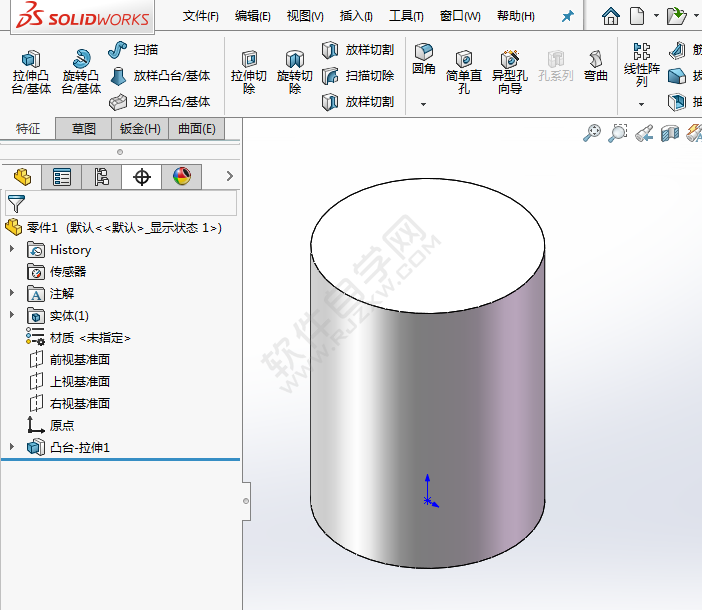Expand the 注解 annotations node

coord(12,293)
